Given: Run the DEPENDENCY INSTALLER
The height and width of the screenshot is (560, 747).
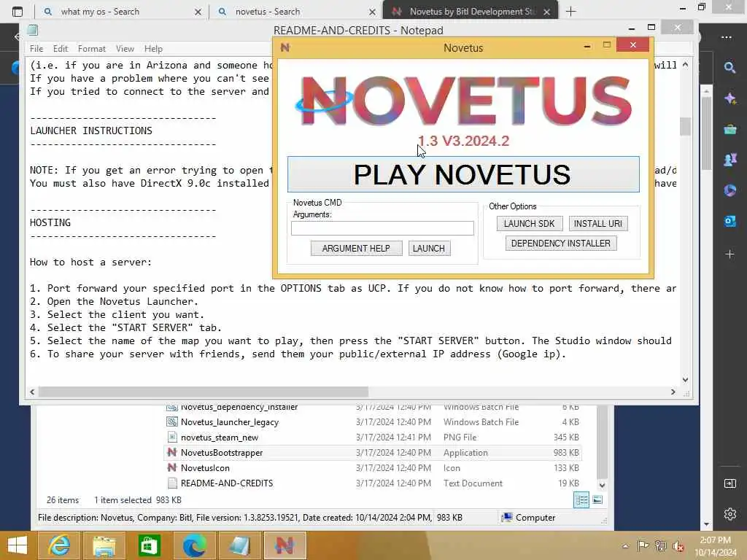Looking at the screenshot, I should point(561,244).
